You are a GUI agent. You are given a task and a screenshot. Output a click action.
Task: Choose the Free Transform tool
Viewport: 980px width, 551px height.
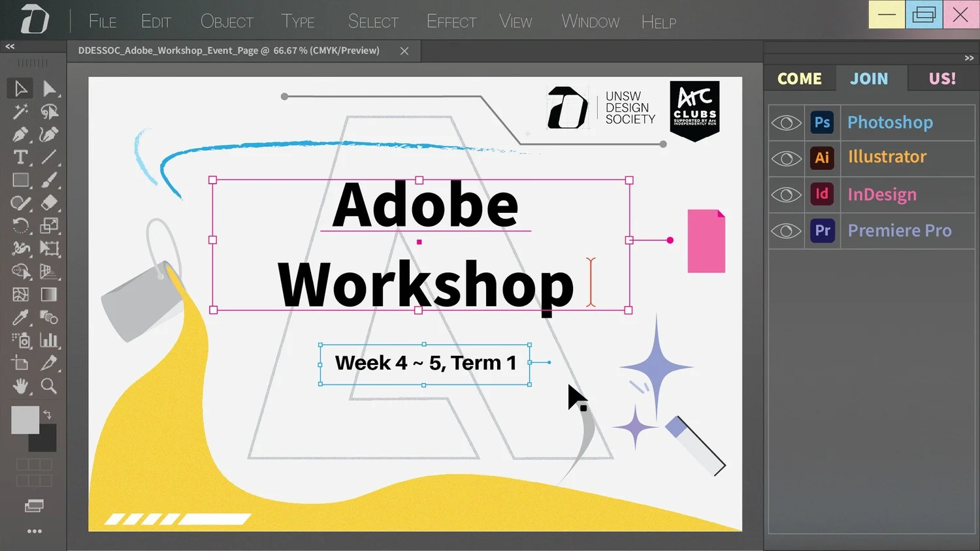[49, 249]
